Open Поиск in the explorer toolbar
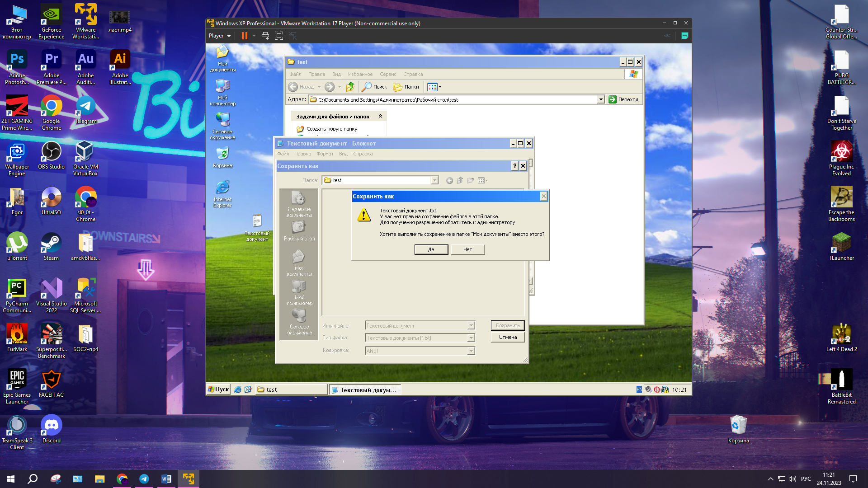The height and width of the screenshot is (488, 868). tap(374, 87)
